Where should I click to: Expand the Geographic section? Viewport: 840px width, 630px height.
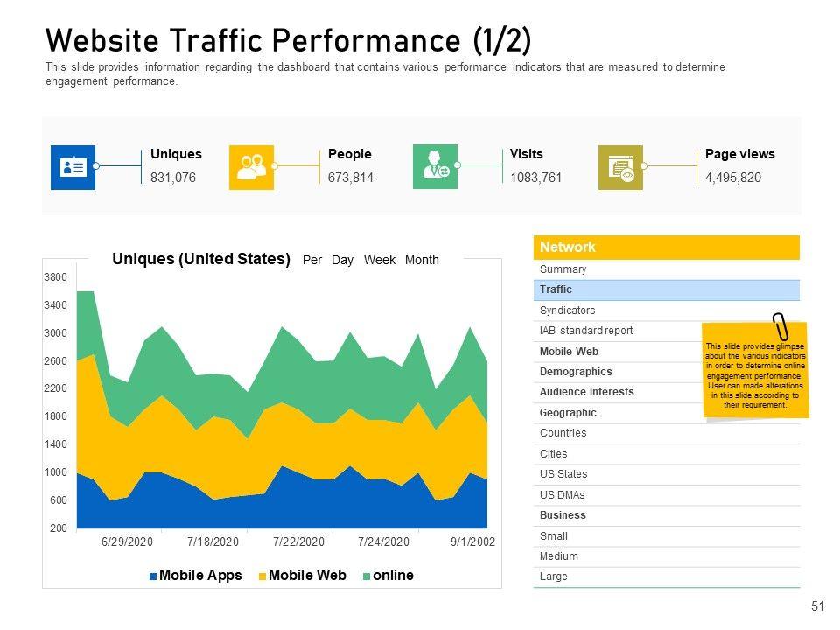click(x=568, y=413)
